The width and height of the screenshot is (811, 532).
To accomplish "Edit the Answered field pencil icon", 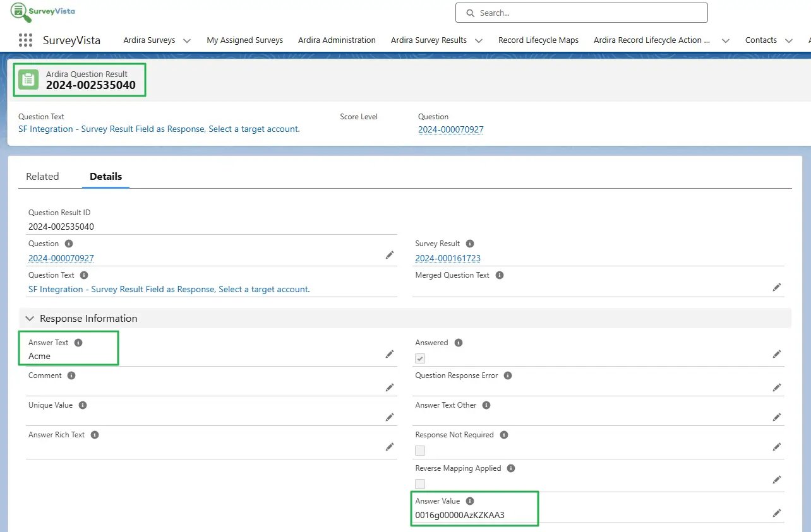I will (777, 354).
